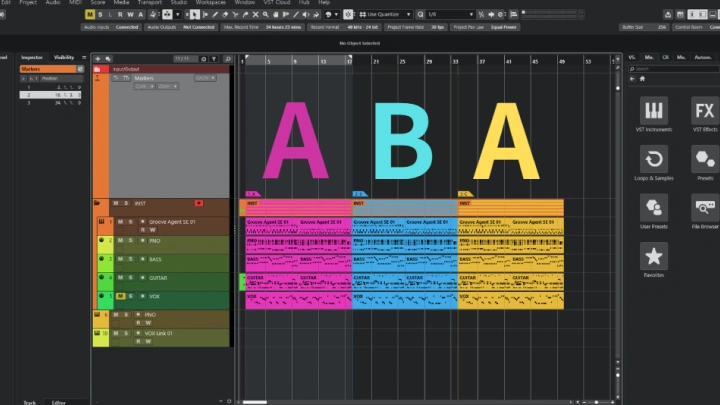Click the Editor tab at bottom left
Screen dimensions: 720x405
pyautogui.click(x=58, y=402)
